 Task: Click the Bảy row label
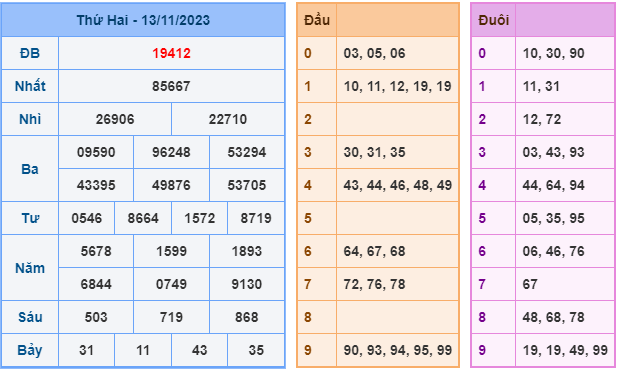(x=30, y=350)
